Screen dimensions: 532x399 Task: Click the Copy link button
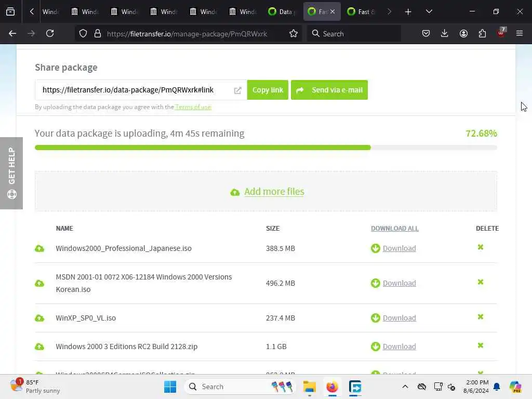point(268,90)
